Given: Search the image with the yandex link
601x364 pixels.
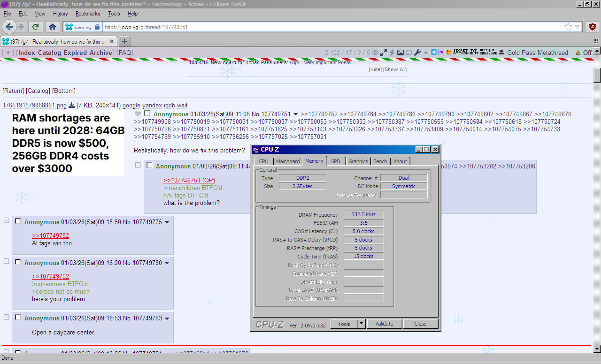Looking at the screenshot, I should click(152, 106).
